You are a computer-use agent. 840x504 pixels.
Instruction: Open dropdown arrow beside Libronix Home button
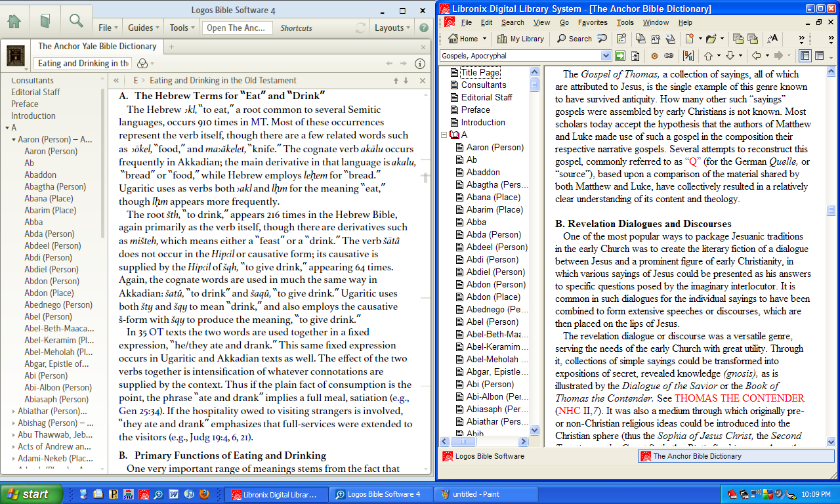coord(484,39)
